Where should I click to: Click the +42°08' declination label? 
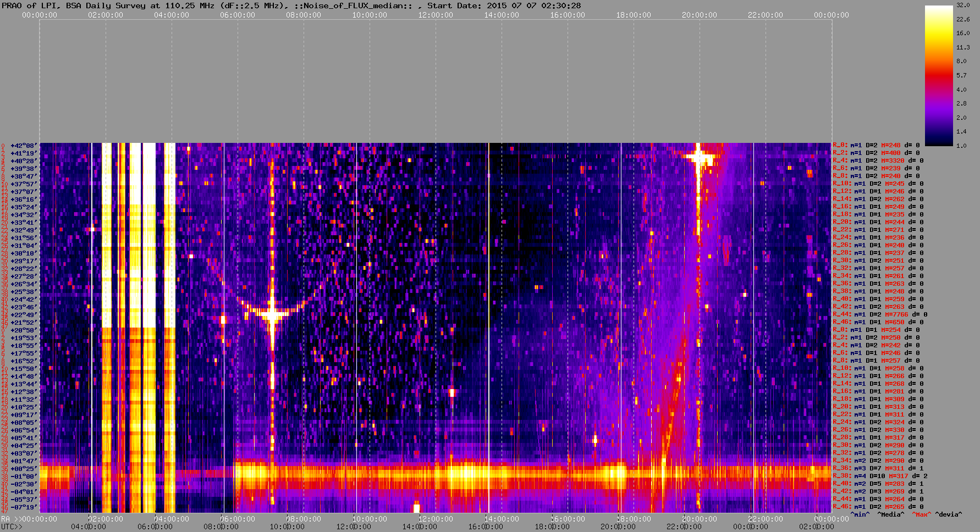[x=24, y=146]
